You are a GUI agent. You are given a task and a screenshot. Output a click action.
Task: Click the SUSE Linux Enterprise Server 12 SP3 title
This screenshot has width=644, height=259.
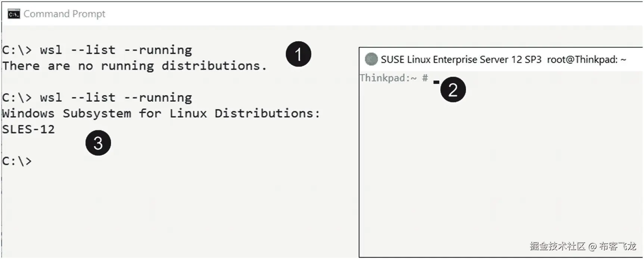coord(461,60)
